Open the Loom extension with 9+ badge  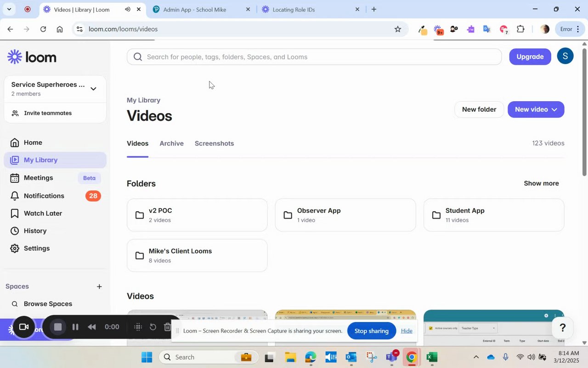coord(438,29)
